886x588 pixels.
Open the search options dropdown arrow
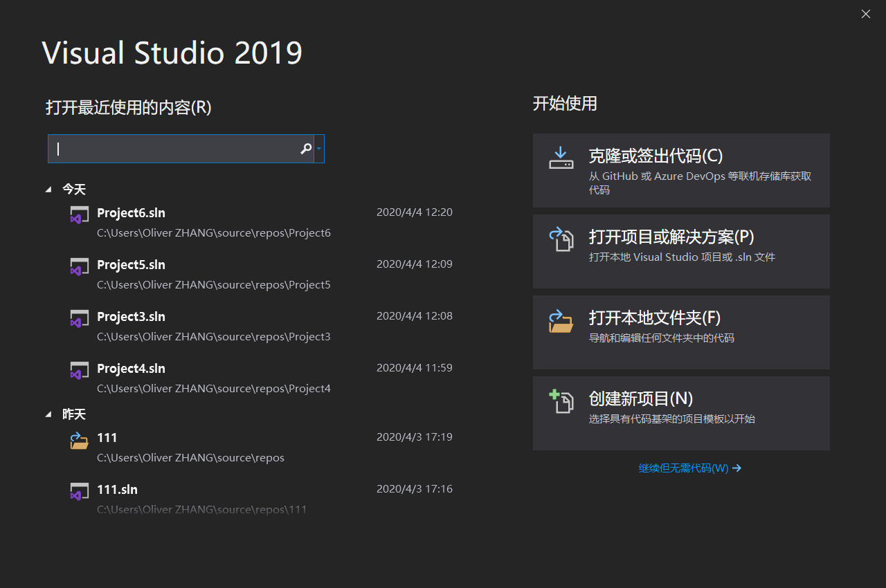click(x=319, y=149)
